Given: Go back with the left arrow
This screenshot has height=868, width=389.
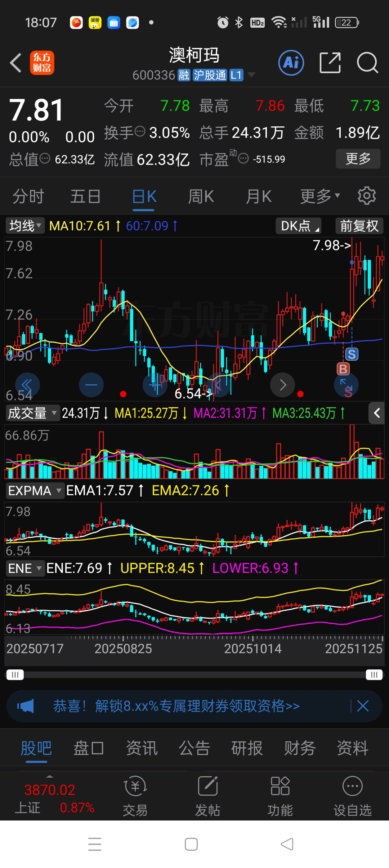Looking at the screenshot, I should pos(15,63).
